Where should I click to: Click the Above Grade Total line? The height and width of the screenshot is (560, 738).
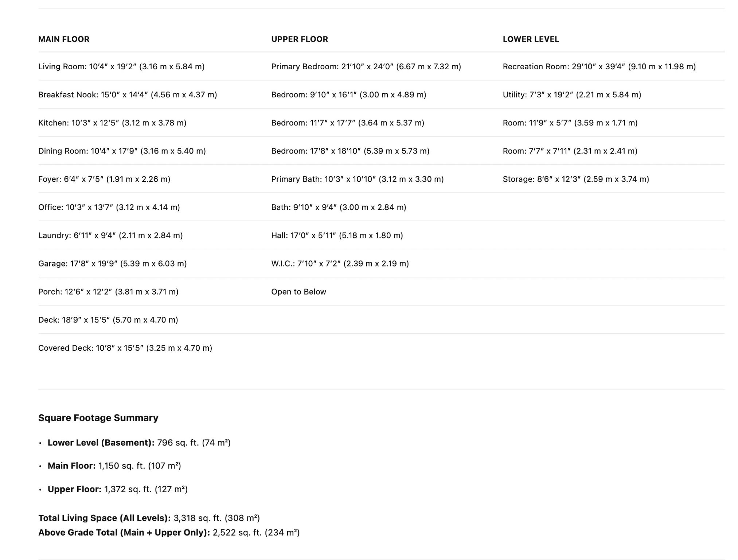click(169, 533)
